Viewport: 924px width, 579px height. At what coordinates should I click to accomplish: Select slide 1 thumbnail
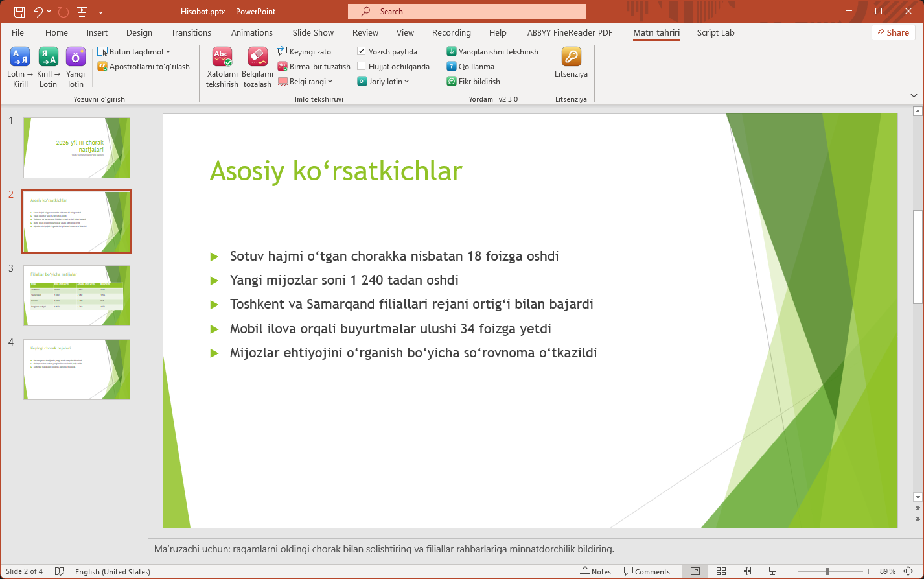click(x=76, y=148)
